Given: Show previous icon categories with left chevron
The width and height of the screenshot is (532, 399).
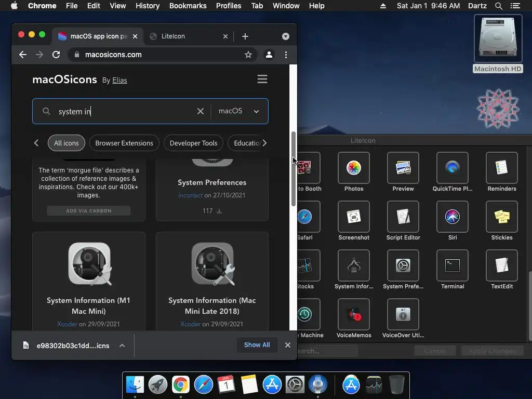Looking at the screenshot, I should tap(36, 143).
